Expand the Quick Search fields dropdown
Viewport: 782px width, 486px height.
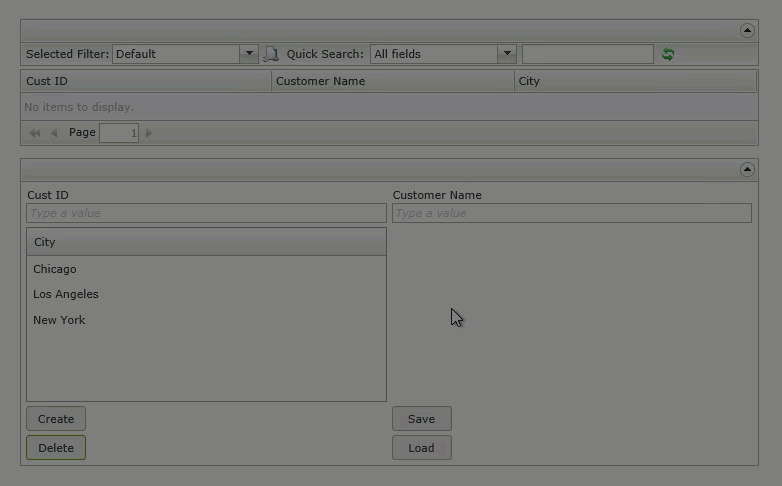coord(507,54)
